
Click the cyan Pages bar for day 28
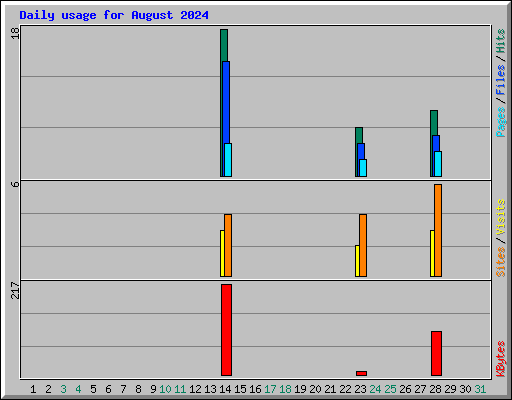[438, 164]
